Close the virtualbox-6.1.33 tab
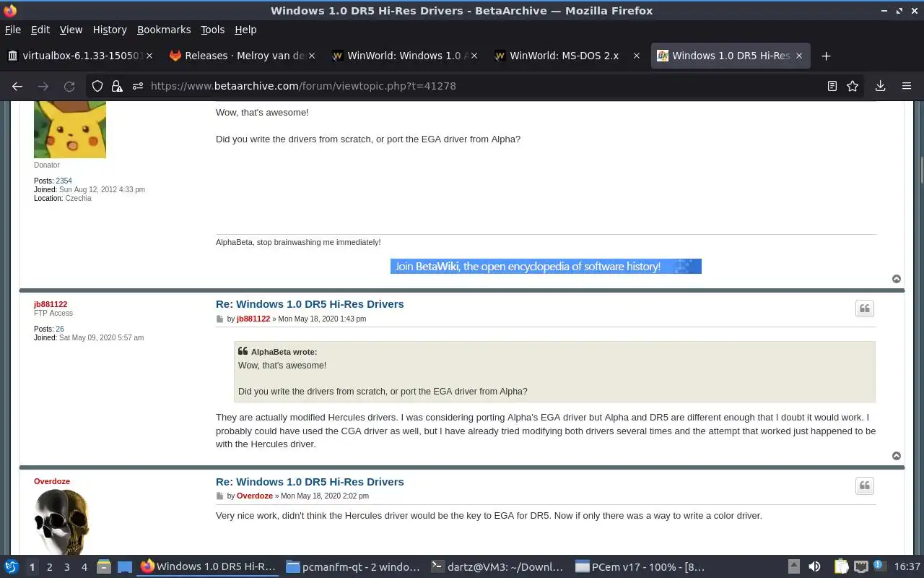 click(149, 56)
